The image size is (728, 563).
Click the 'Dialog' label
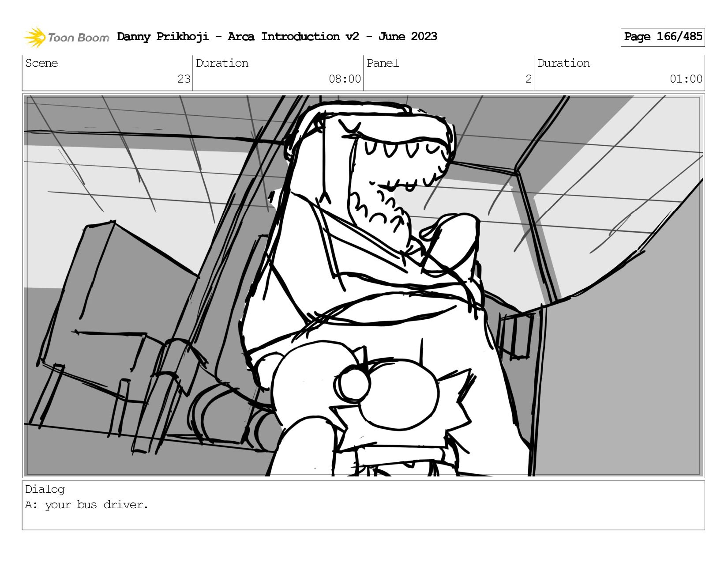[45, 489]
